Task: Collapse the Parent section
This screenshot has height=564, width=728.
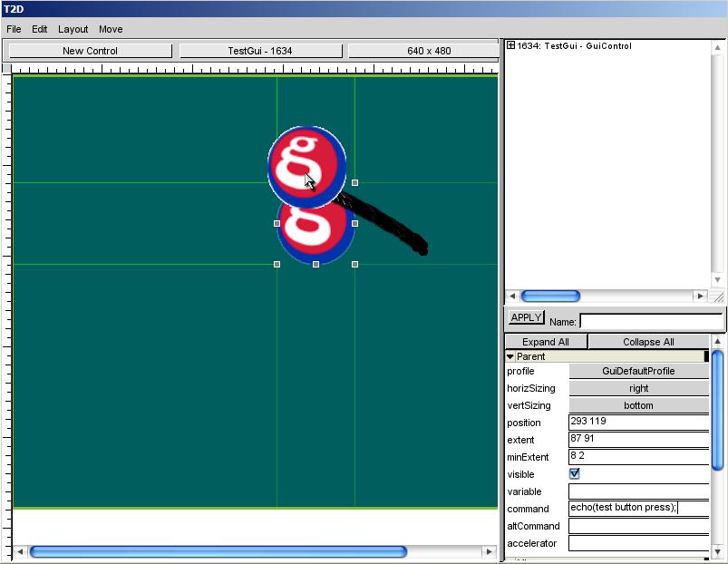Action: point(510,356)
